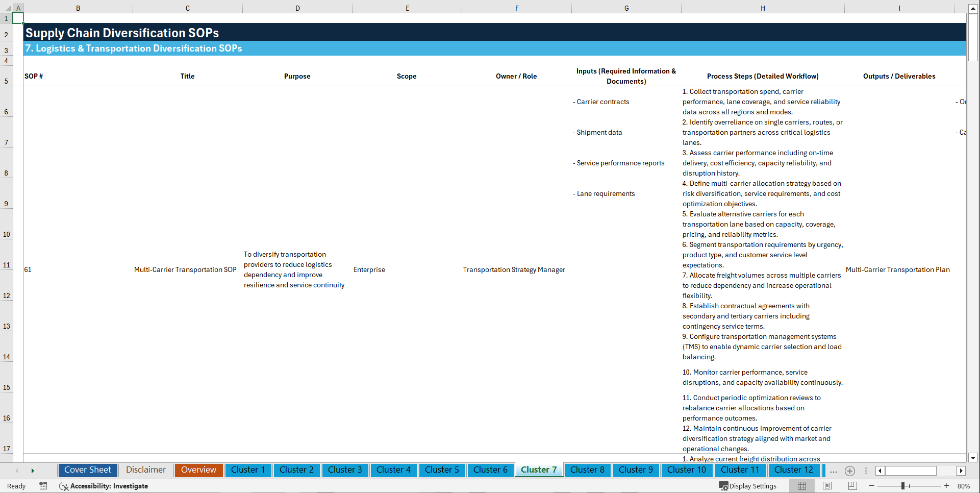
Task: Click horizontal scrollbar right arrow
Action: (x=961, y=471)
